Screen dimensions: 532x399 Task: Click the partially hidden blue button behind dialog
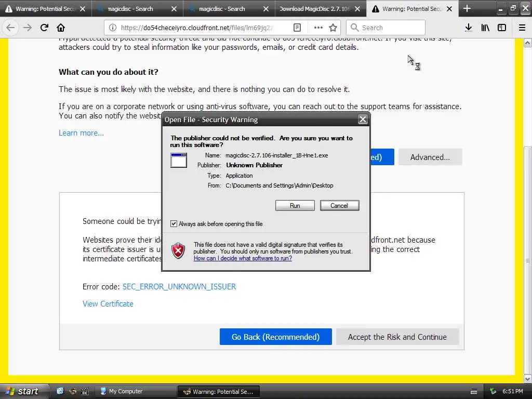[x=382, y=157]
